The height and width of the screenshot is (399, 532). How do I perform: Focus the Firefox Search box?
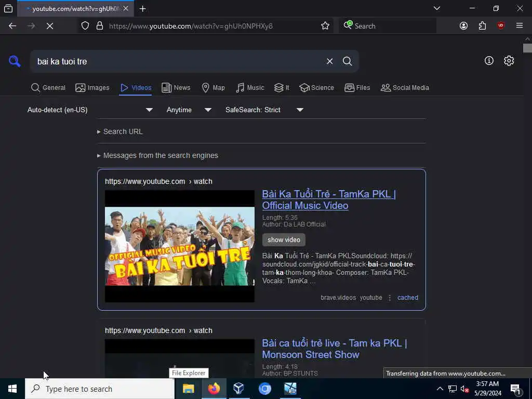[x=388, y=26]
